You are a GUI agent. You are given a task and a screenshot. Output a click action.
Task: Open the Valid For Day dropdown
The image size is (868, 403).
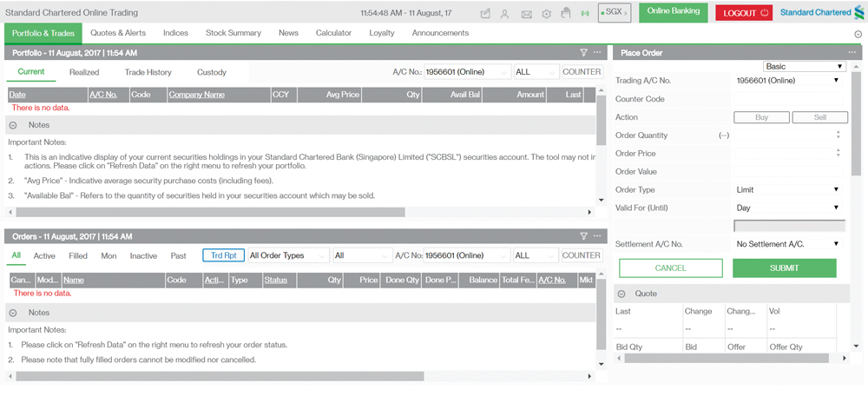(x=788, y=208)
